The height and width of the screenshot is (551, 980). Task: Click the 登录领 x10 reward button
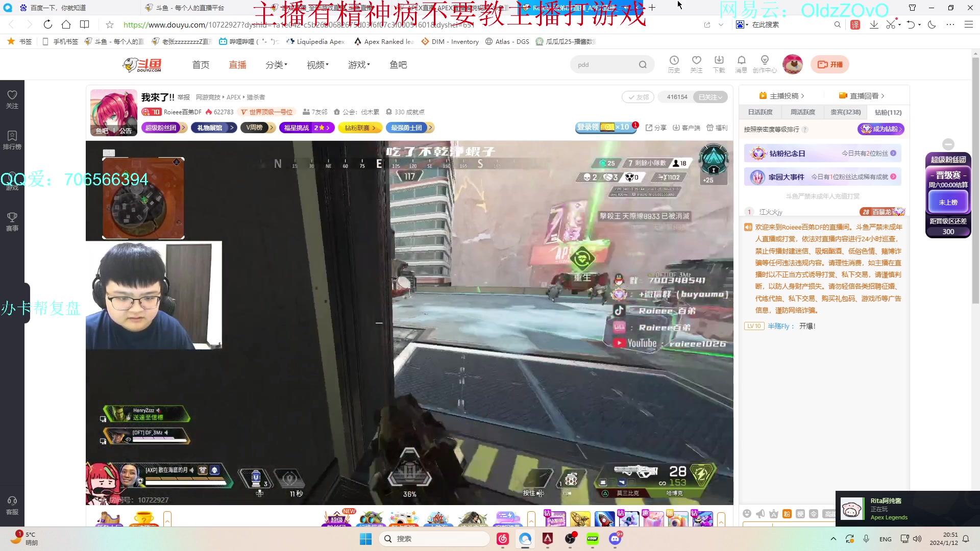pos(606,128)
